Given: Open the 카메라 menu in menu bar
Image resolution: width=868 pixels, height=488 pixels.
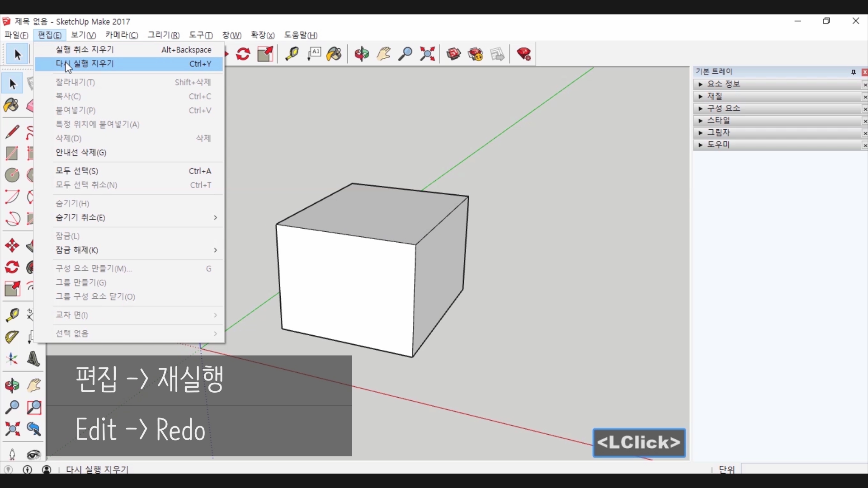Looking at the screenshot, I should click(x=121, y=35).
